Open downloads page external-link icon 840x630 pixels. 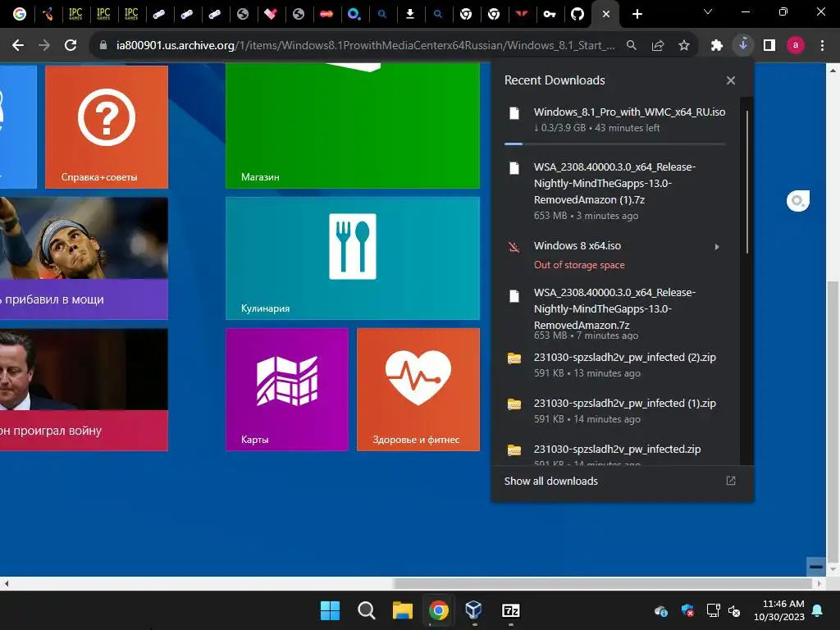[731, 481]
